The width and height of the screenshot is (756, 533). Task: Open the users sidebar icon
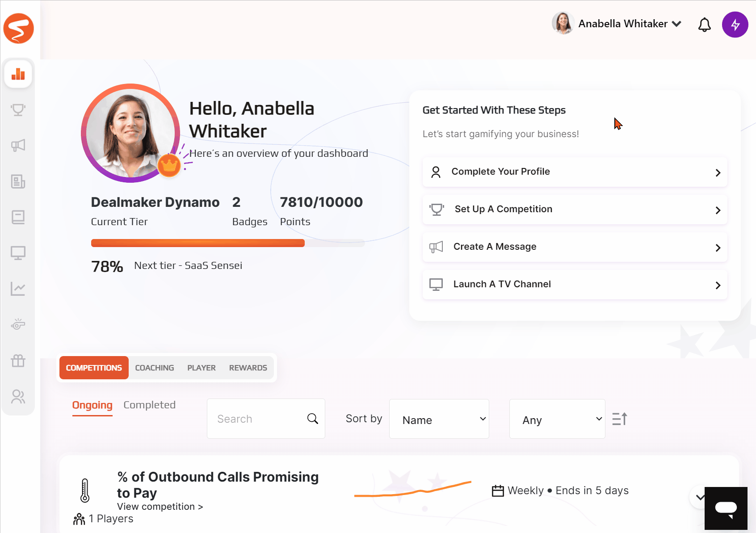(x=18, y=396)
